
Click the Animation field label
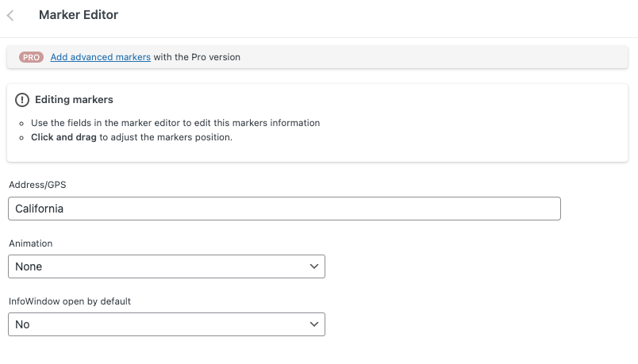coord(31,243)
